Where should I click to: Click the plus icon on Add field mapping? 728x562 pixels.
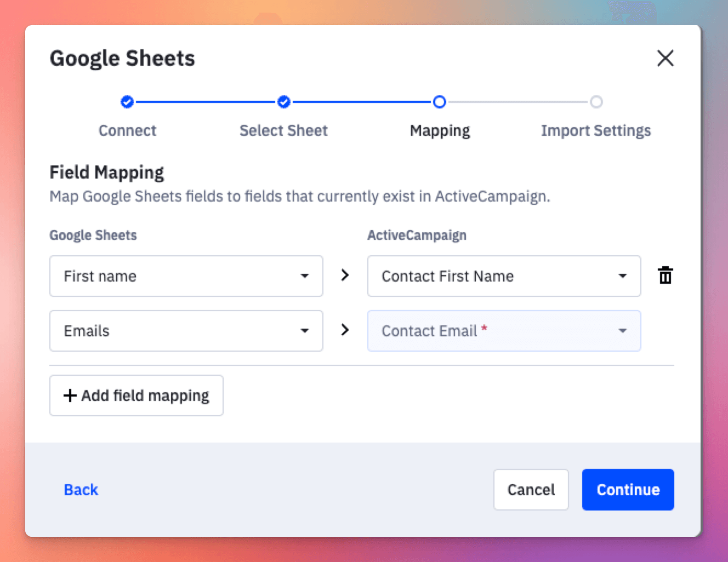(69, 395)
